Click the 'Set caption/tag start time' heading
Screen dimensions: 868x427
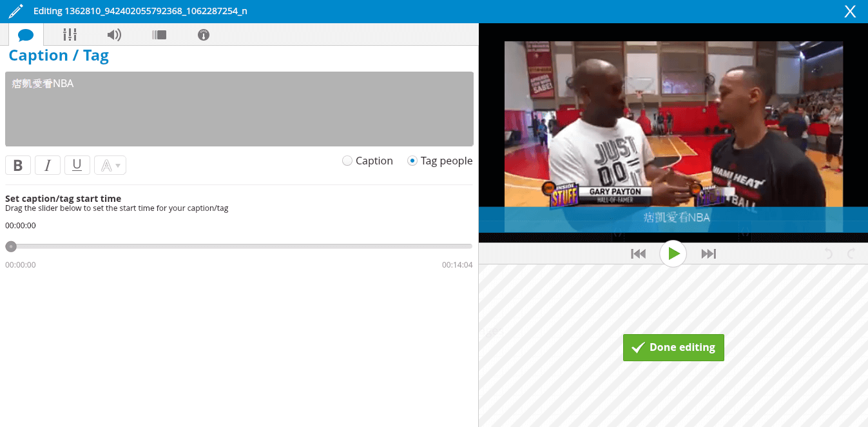pos(63,199)
